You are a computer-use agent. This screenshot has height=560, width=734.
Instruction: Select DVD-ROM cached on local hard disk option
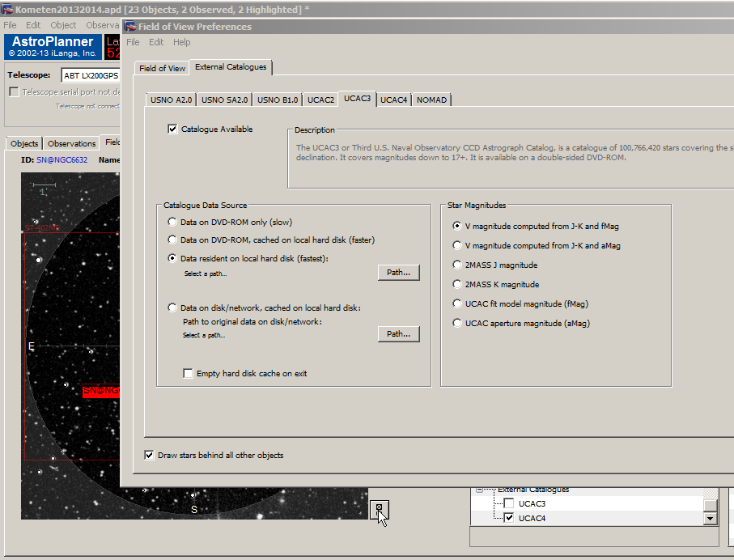pos(172,240)
